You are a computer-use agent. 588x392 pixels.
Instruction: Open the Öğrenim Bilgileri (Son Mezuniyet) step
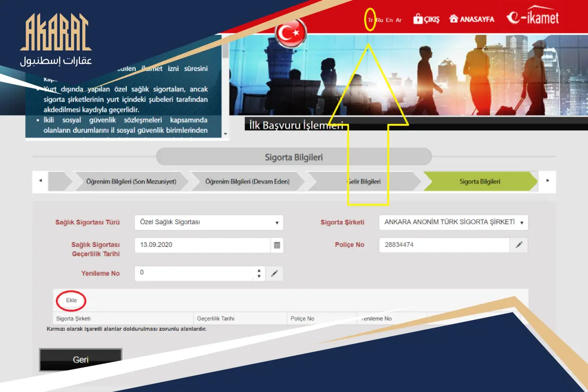(x=131, y=181)
